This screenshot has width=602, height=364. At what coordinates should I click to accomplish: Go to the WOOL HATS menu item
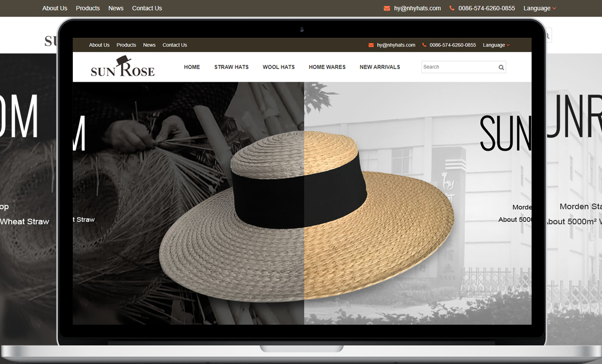coord(279,67)
